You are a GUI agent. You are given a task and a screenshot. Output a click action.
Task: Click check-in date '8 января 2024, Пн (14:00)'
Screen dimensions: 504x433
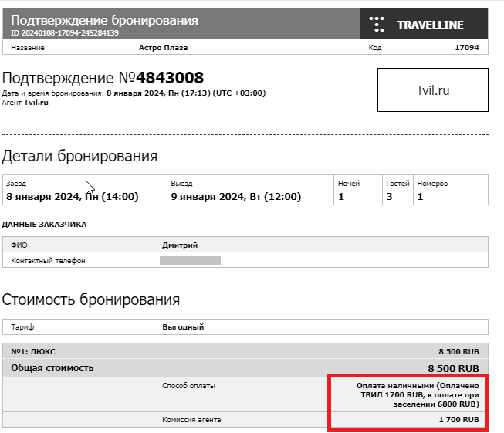[x=73, y=196]
